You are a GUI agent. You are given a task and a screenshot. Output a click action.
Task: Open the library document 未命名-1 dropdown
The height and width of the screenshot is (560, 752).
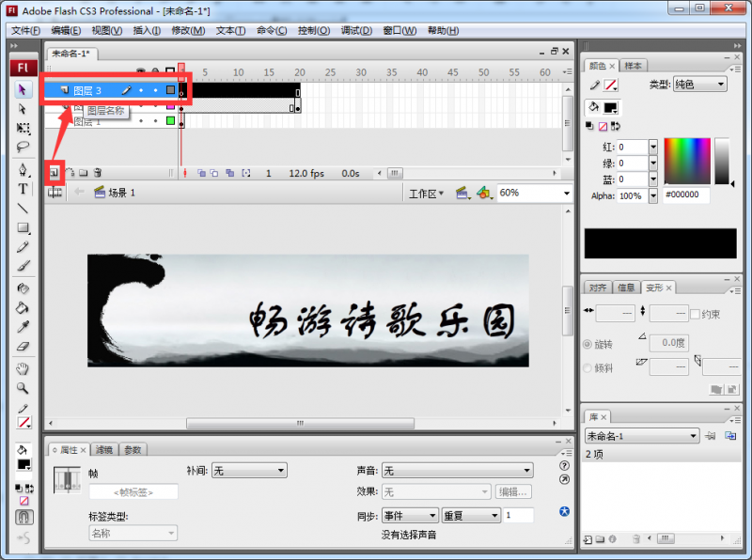pos(642,436)
